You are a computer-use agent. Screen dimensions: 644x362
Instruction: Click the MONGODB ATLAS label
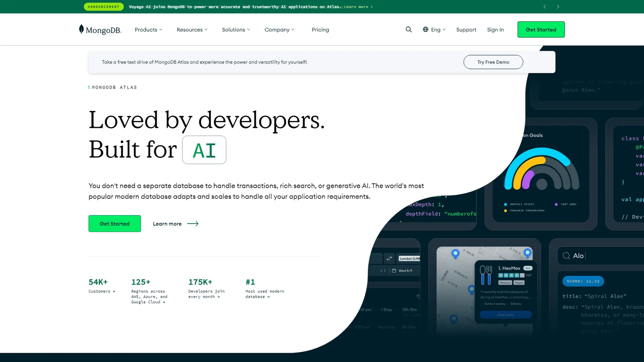pos(114,87)
